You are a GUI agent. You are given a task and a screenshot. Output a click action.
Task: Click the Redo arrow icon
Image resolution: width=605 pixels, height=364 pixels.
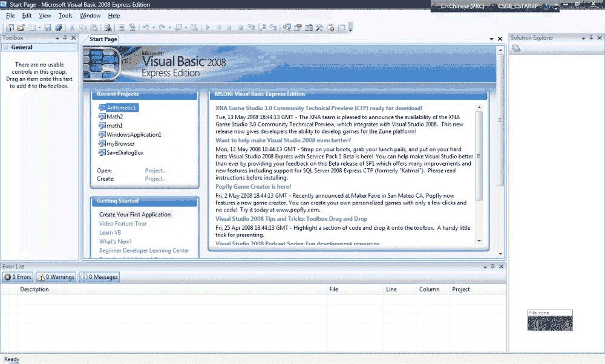pyautogui.click(x=162, y=27)
